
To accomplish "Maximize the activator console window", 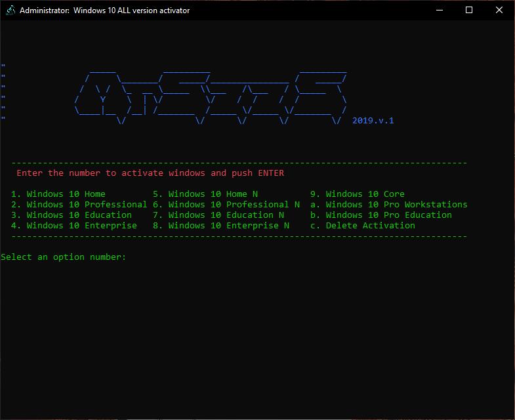I will coord(469,10).
